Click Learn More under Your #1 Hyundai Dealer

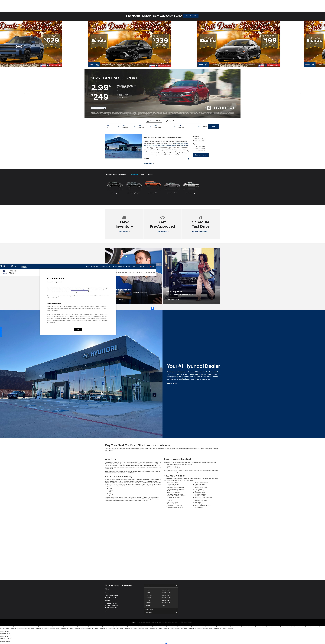click(x=173, y=383)
